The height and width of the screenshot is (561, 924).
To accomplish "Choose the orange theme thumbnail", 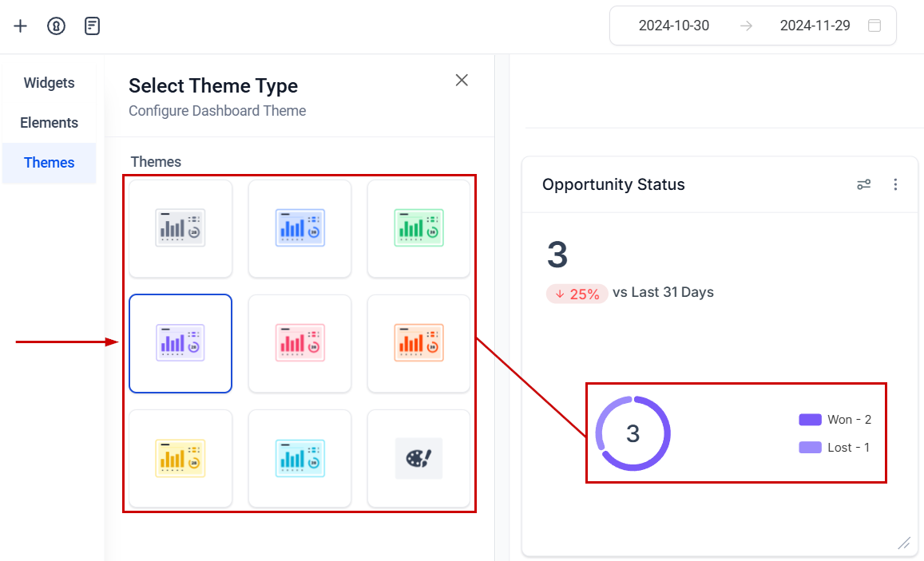I will click(418, 343).
